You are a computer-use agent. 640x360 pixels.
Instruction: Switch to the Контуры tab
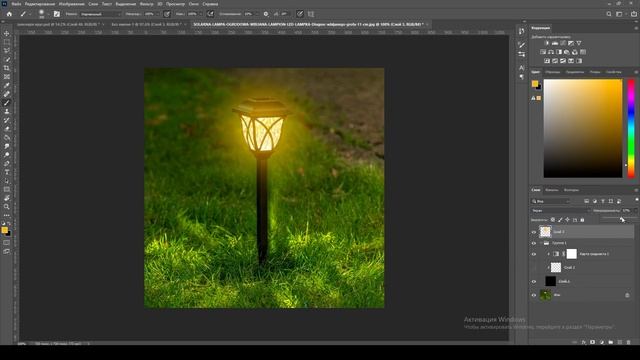coord(571,190)
